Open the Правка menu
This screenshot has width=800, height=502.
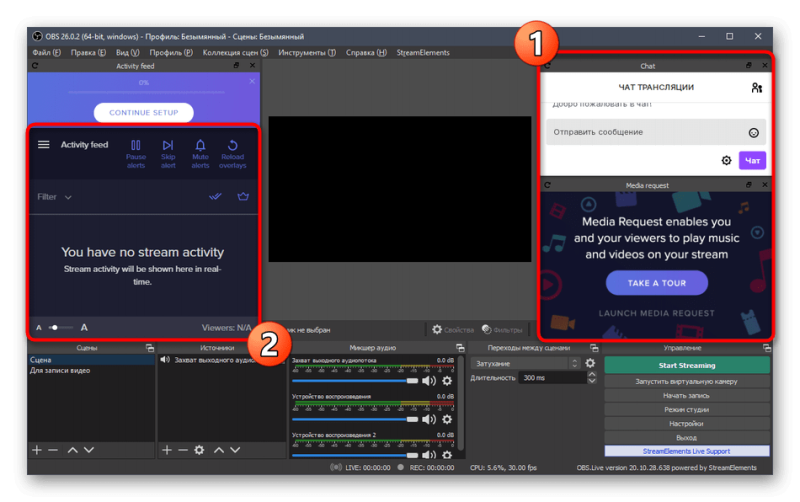coord(88,53)
